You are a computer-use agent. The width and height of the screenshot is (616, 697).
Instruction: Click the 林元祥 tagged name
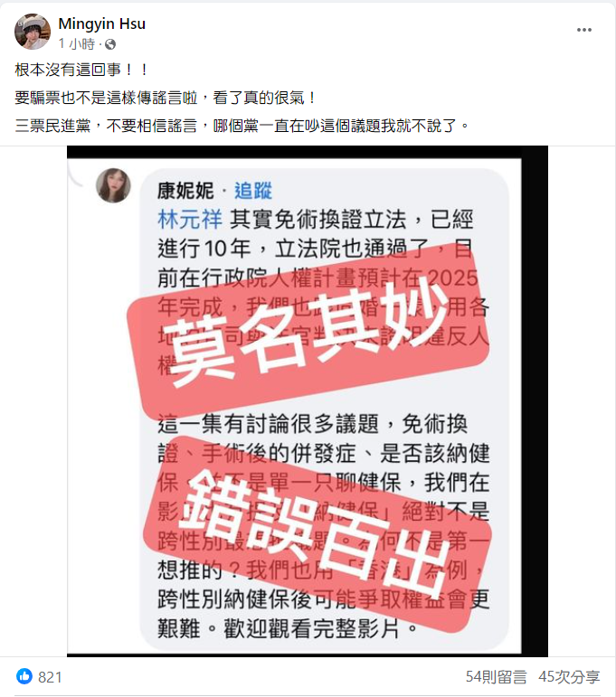pyautogui.click(x=190, y=220)
